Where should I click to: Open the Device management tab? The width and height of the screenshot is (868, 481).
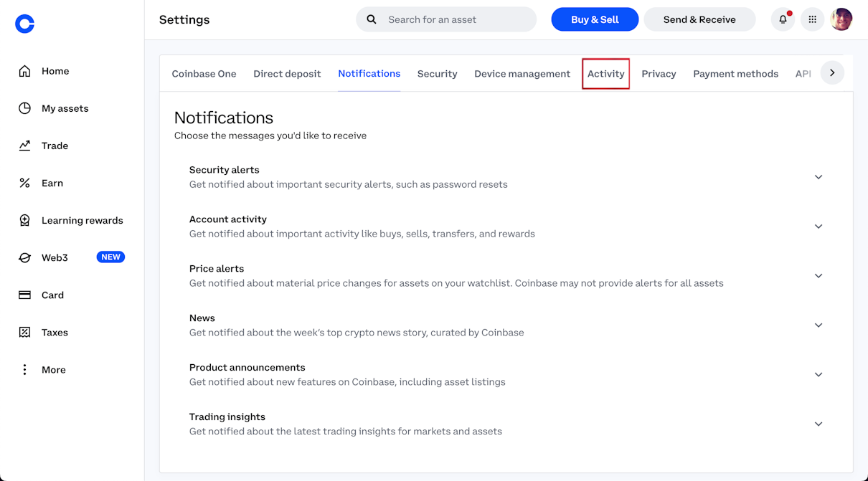(x=522, y=74)
